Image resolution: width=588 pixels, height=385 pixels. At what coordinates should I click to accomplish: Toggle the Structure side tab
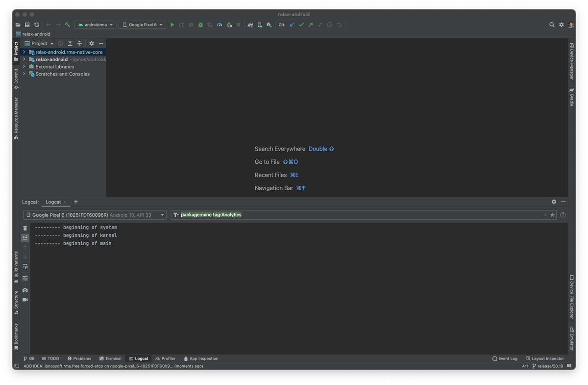pos(16,303)
